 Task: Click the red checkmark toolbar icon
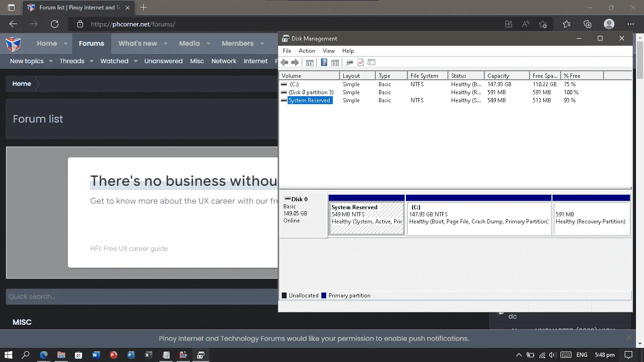pos(361,62)
